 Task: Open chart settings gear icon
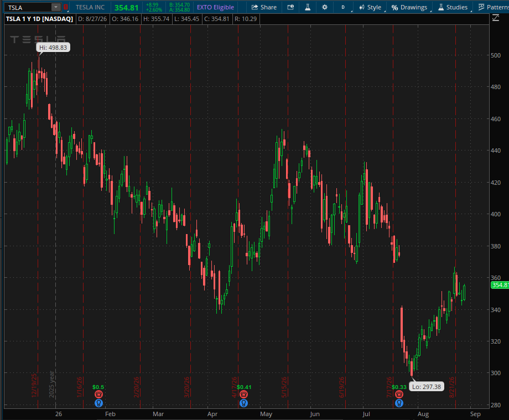click(x=324, y=7)
